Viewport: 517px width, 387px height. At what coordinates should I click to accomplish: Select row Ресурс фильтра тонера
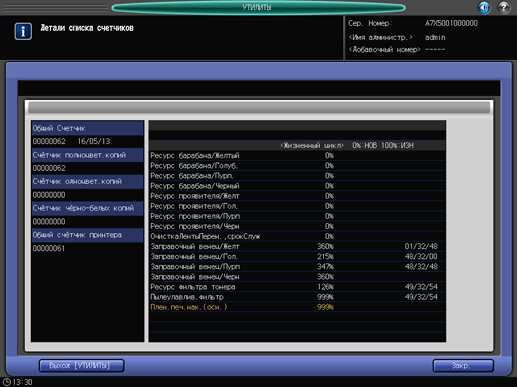point(297,287)
